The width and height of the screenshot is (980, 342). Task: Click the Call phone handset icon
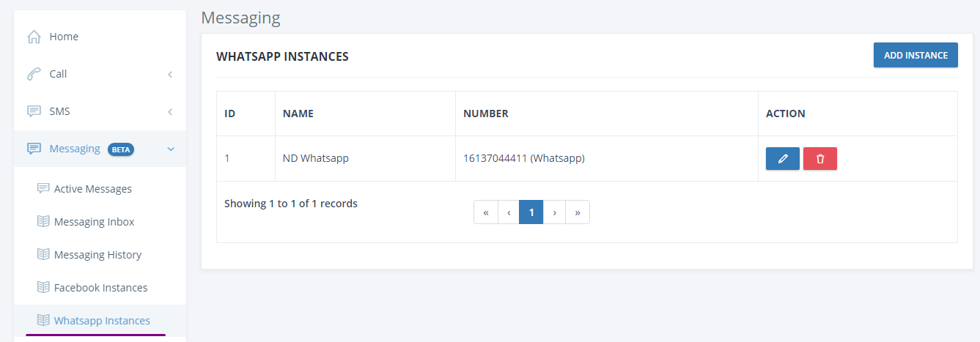pos(34,74)
